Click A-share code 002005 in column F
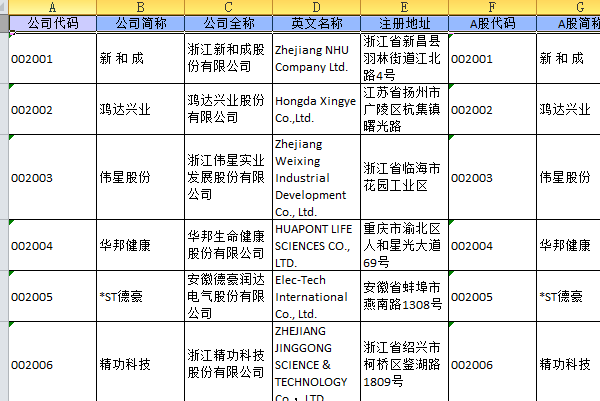Viewport: 600px width, 401px height. pos(492,296)
